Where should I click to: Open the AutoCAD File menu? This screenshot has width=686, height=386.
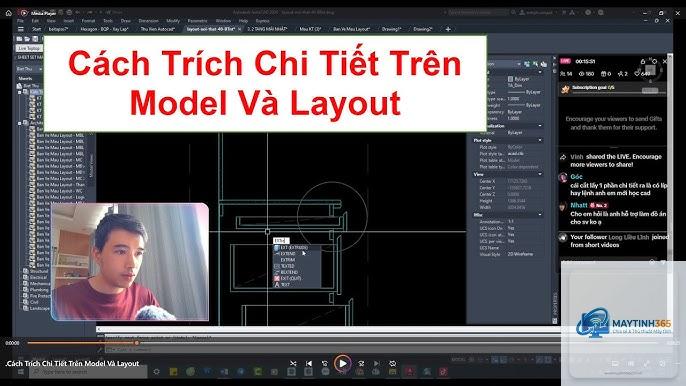coord(20,21)
